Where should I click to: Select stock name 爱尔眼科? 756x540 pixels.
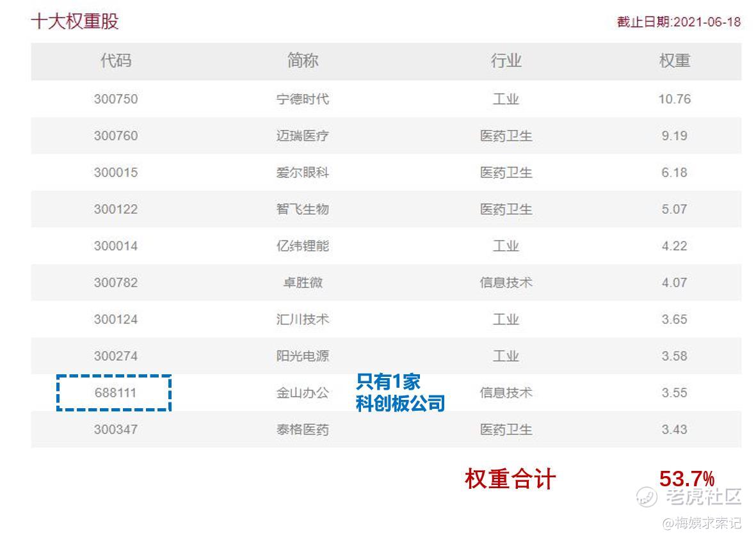(303, 173)
